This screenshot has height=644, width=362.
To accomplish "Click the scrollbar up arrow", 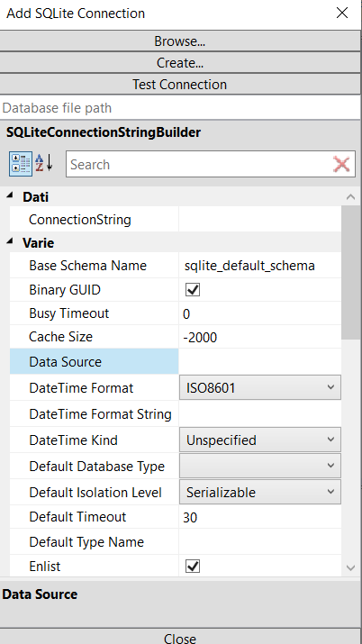I will point(350,196).
